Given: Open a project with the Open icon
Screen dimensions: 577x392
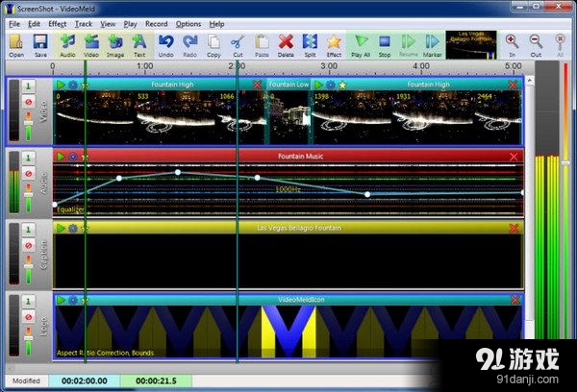Looking at the screenshot, I should click(16, 45).
